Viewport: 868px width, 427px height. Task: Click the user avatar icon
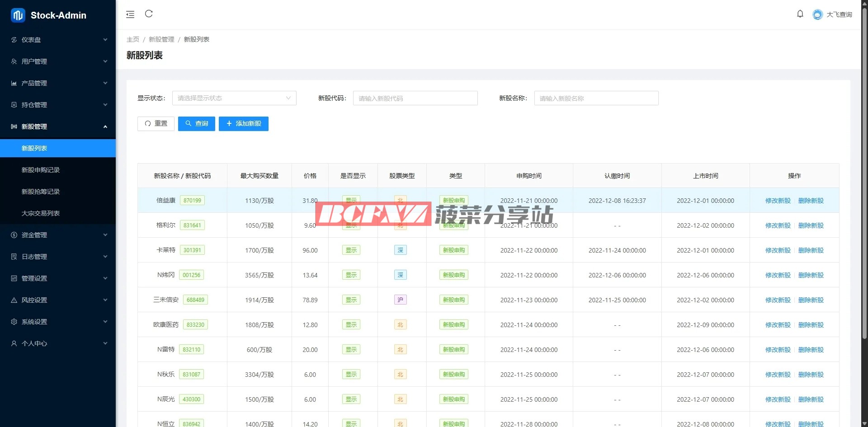point(817,14)
